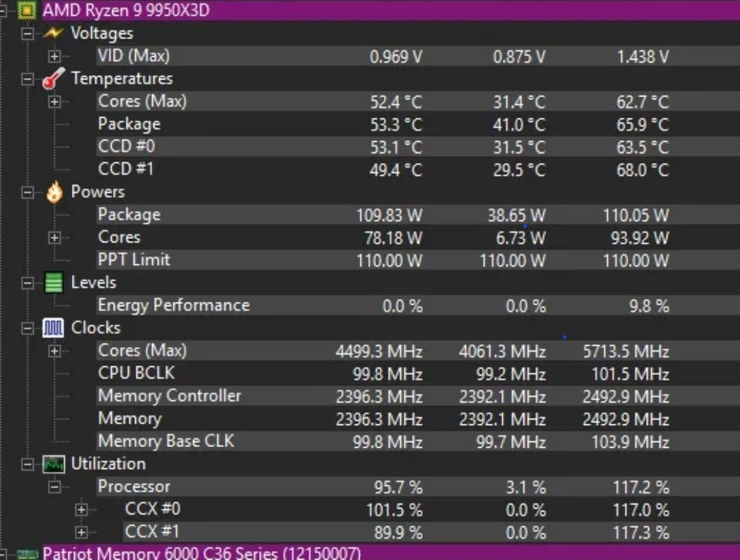The image size is (740, 560).
Task: Select the Memory clock row label
Action: click(129, 418)
